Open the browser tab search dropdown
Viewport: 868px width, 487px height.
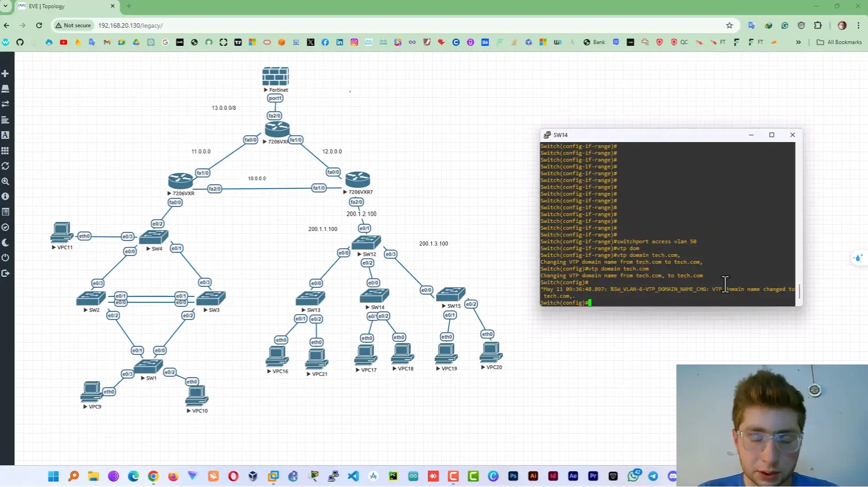click(x=5, y=6)
